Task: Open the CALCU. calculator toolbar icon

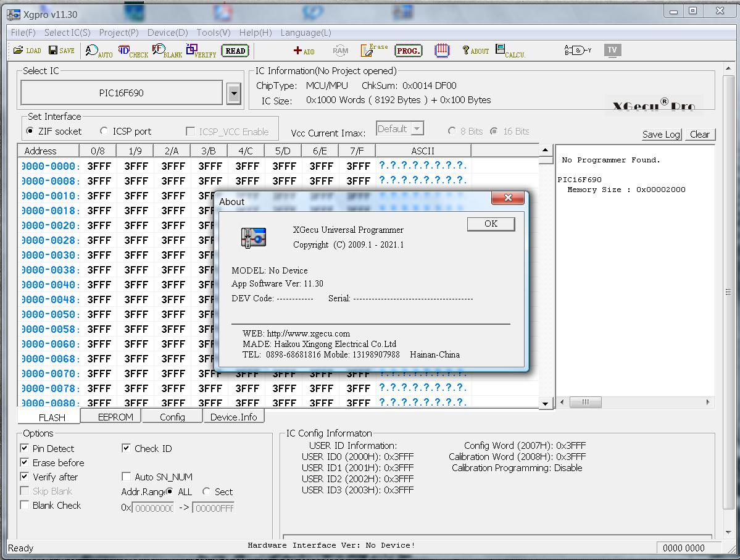Action: (x=510, y=51)
